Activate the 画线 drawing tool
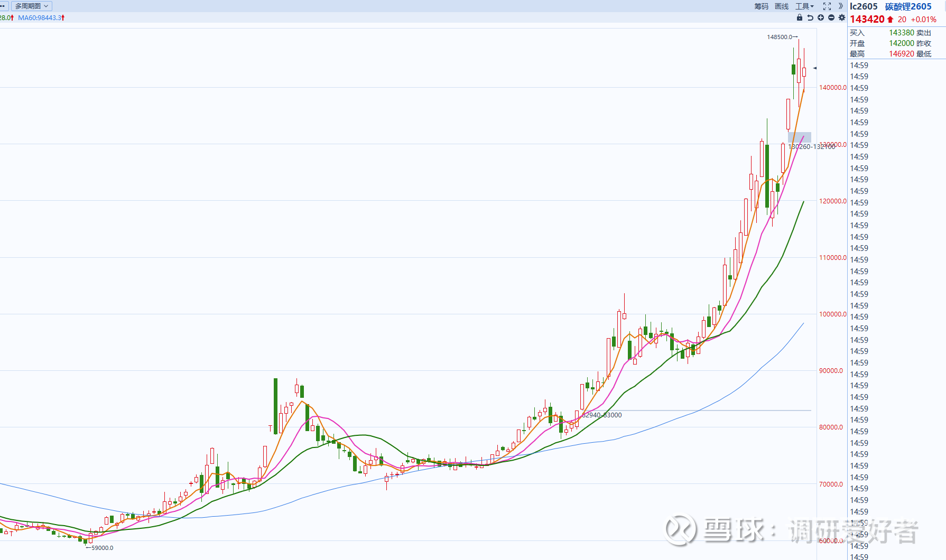This screenshot has width=946, height=560. point(782,6)
